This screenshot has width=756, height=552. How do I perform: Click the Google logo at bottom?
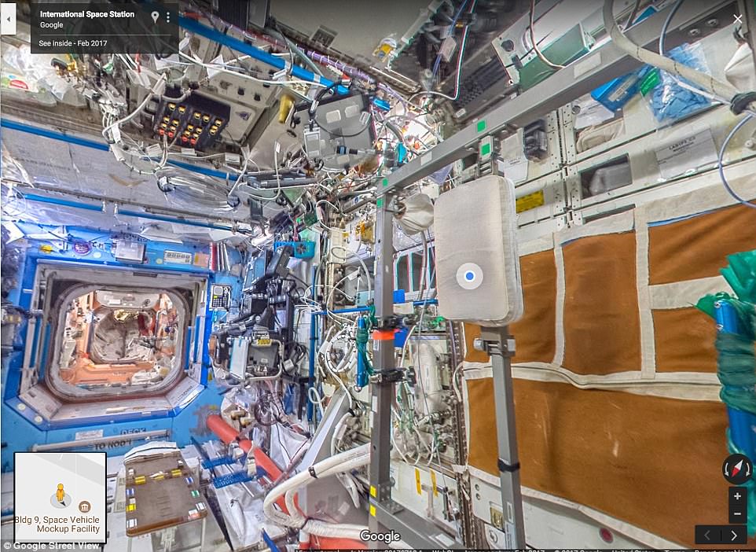[x=380, y=536]
